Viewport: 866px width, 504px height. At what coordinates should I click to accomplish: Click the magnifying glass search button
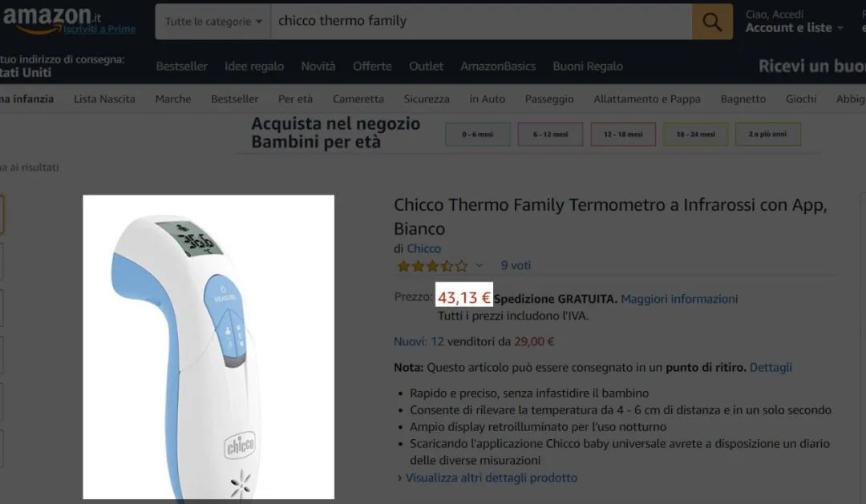point(712,22)
